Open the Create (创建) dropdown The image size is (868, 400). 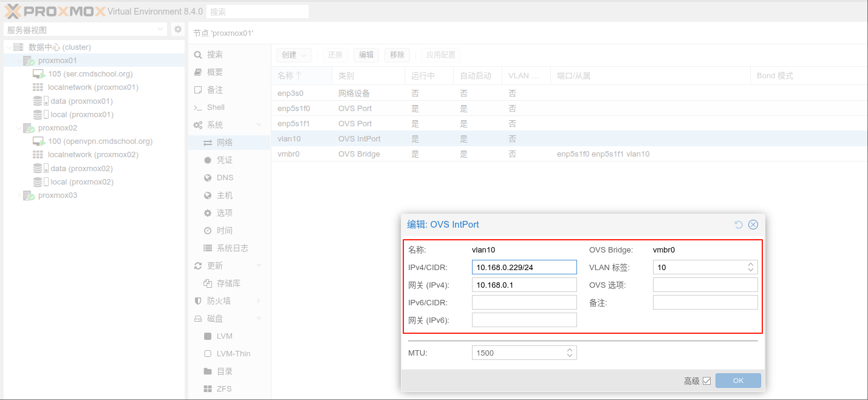tap(294, 55)
